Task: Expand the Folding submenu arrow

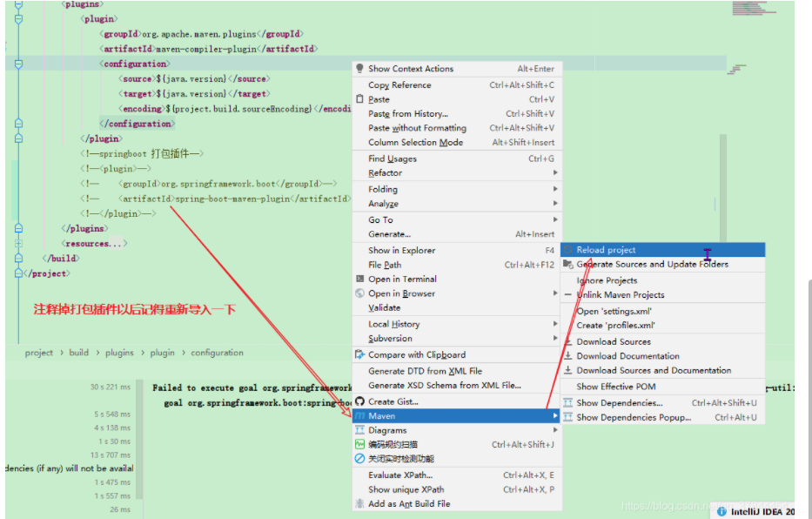Action: pos(555,189)
